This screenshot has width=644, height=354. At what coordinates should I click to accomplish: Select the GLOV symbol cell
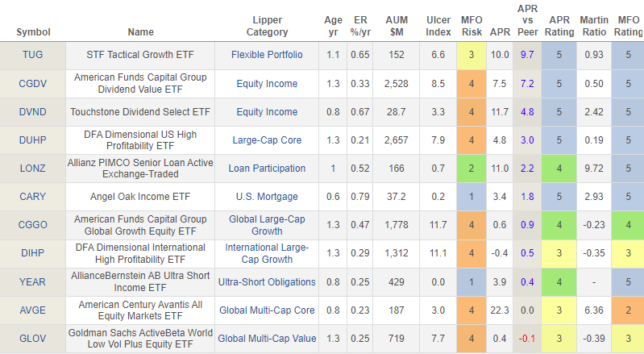click(x=32, y=338)
